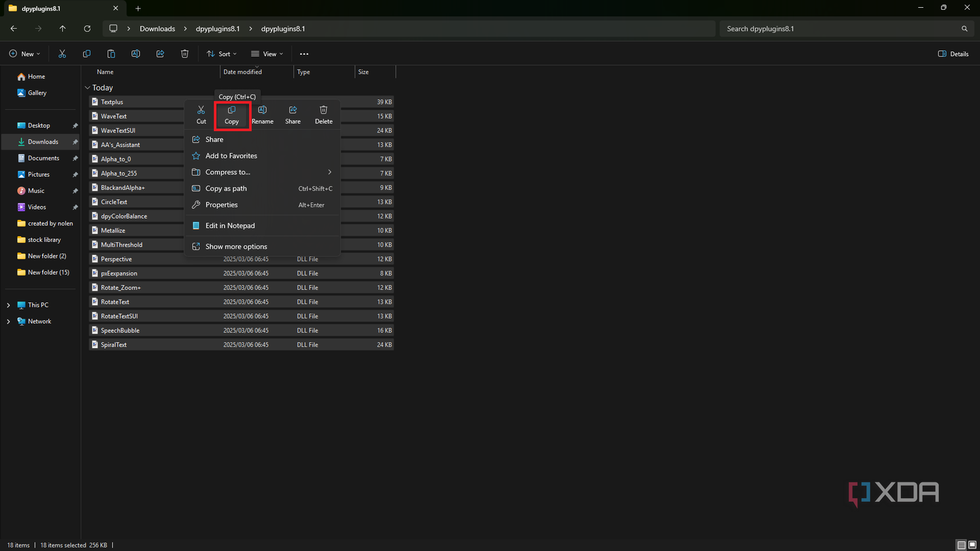
Task: Switch to large thumbnails view icon in status bar
Action: coord(972,545)
